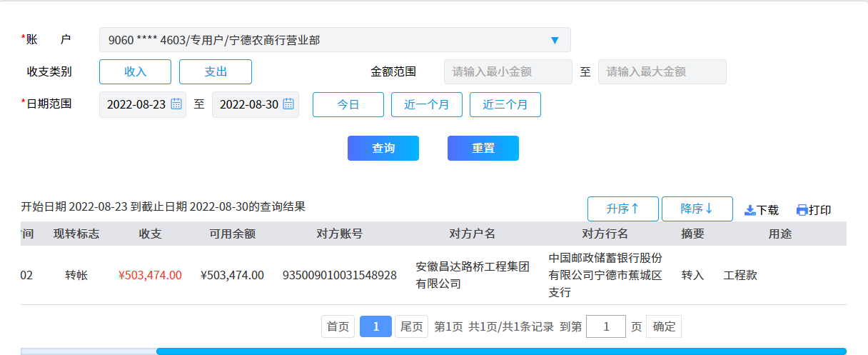Click the download icon
Screen dimensions: 868x355
(750, 210)
